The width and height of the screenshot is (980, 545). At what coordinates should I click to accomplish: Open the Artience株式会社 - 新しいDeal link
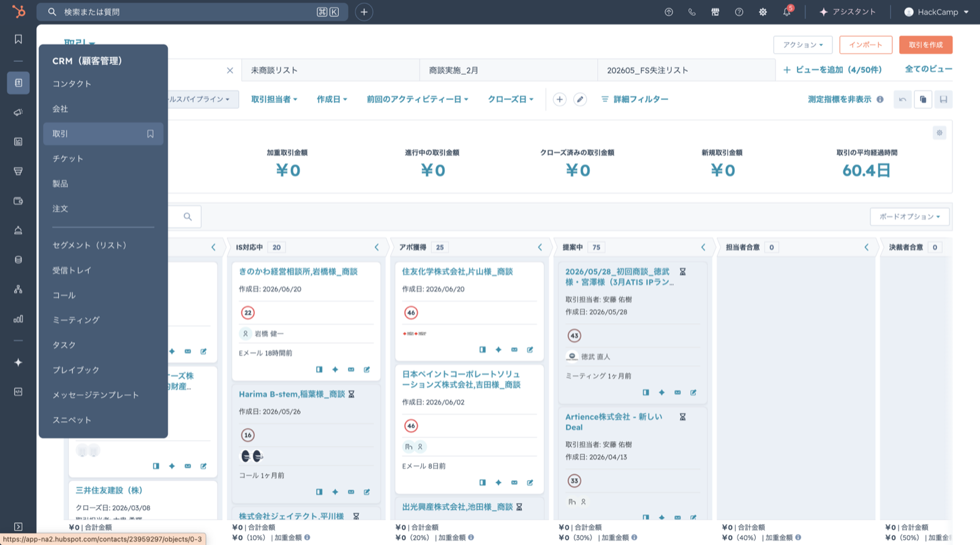coord(614,422)
